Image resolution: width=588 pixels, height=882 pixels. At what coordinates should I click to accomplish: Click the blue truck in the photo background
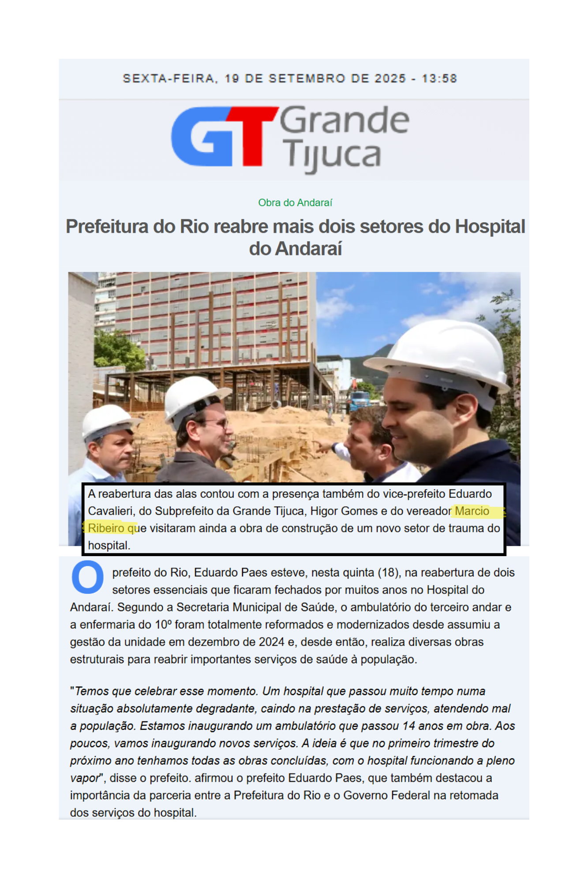pyautogui.click(x=360, y=398)
